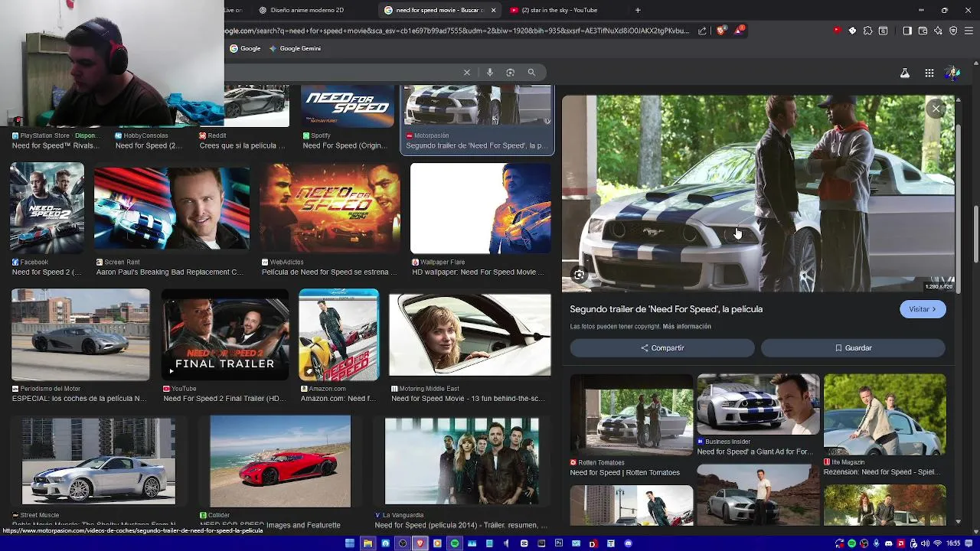
Task: Open 'Rezension: Need for Speed' related image
Action: point(884,415)
